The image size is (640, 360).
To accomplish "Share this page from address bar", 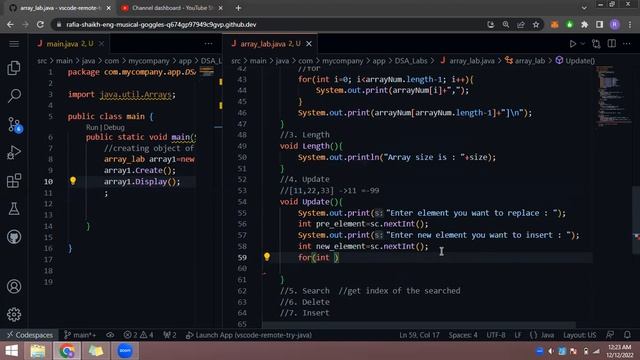I will pyautogui.click(x=521, y=24).
